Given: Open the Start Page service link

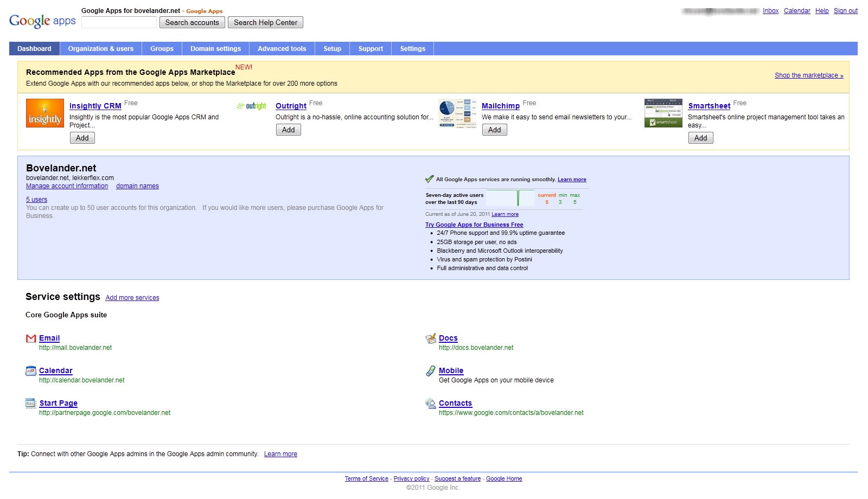Looking at the screenshot, I should [x=59, y=403].
